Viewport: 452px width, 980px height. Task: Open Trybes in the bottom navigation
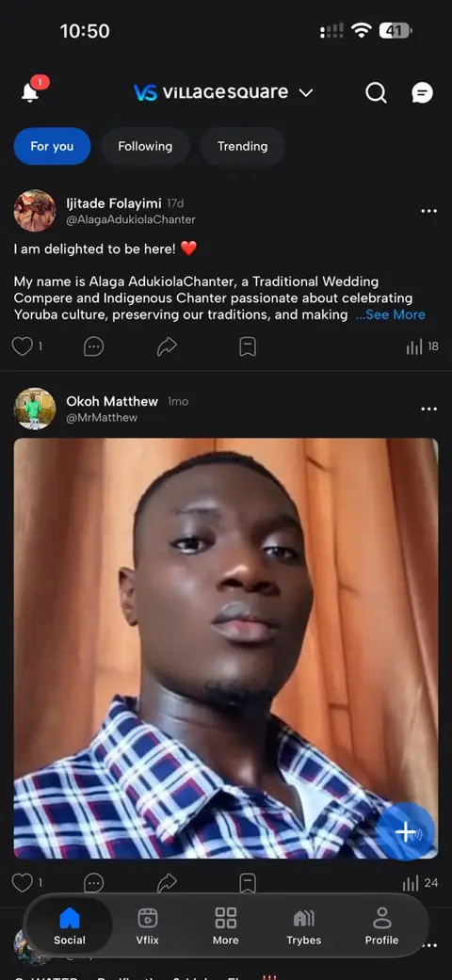pos(304,926)
